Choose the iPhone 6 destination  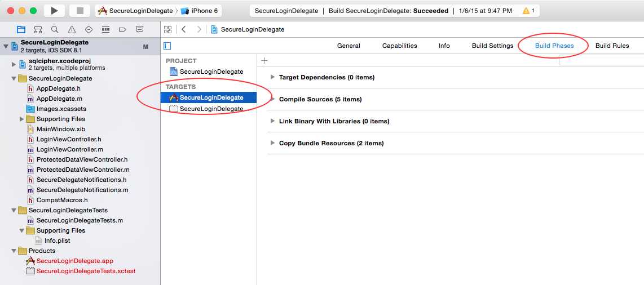click(x=200, y=11)
